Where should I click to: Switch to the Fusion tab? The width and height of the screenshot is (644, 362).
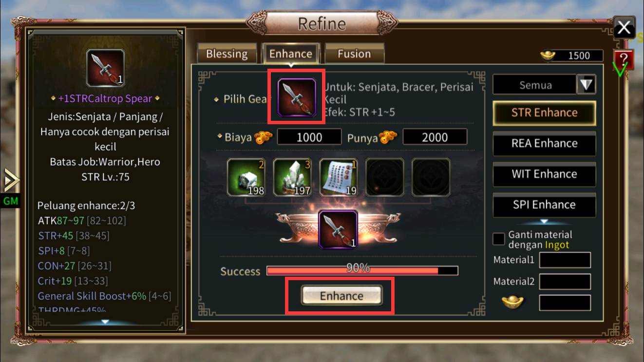(x=354, y=54)
